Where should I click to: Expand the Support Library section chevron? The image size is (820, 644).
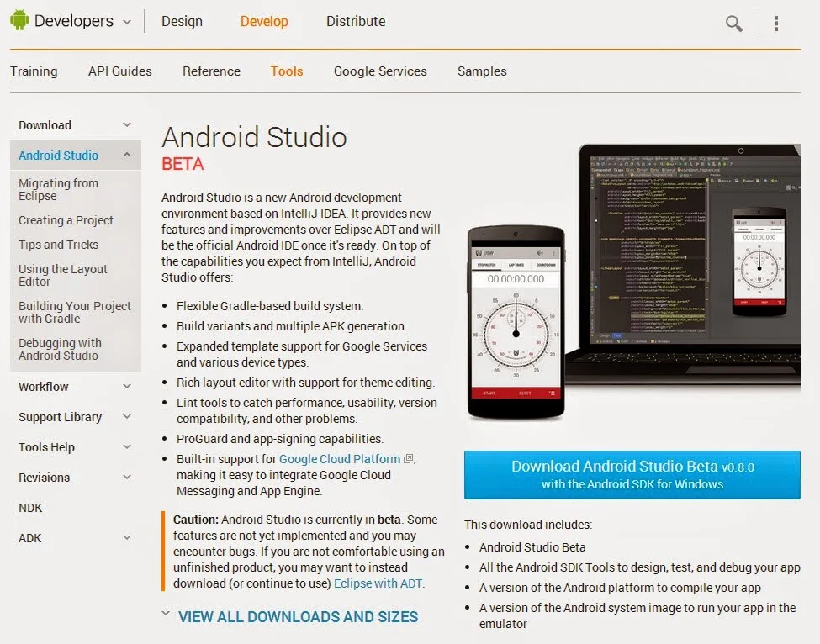coord(126,417)
